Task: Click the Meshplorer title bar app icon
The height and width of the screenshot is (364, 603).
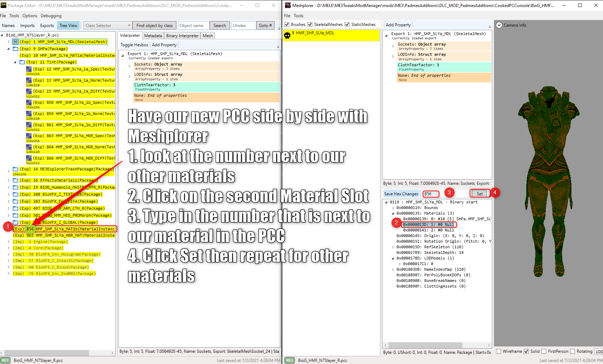Action: click(288, 5)
